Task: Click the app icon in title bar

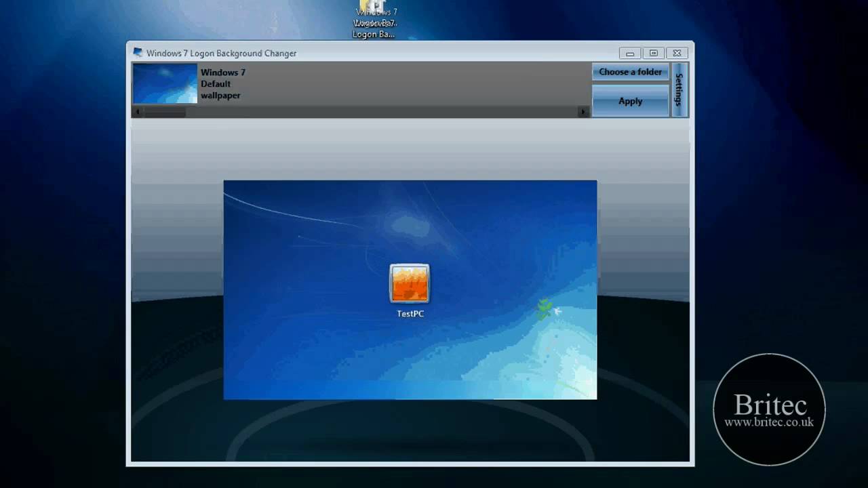Action: (x=138, y=52)
